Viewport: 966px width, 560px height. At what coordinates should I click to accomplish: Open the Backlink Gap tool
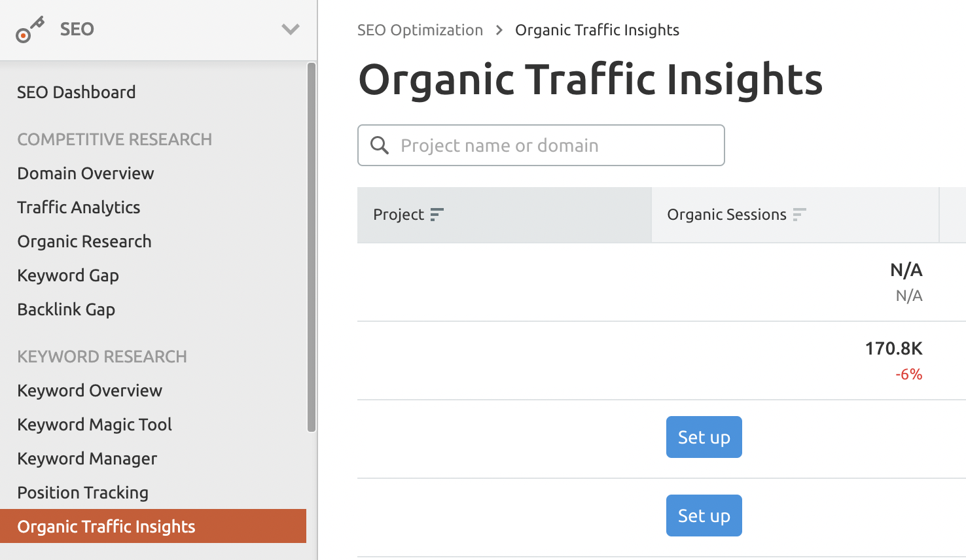[x=65, y=309]
